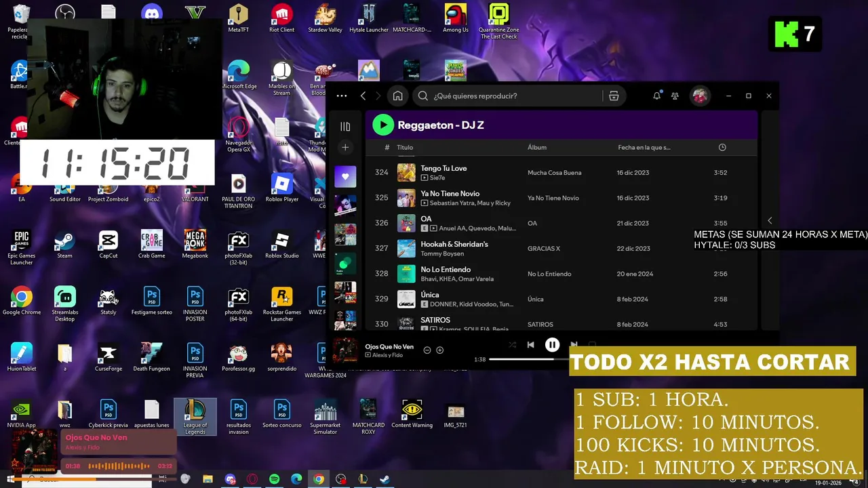Open Supermarket Simulator desktop icon
The image size is (868, 488).
(x=325, y=417)
